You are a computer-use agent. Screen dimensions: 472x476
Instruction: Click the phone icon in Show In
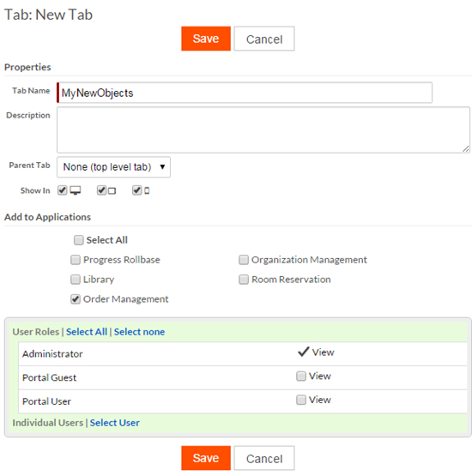click(147, 190)
